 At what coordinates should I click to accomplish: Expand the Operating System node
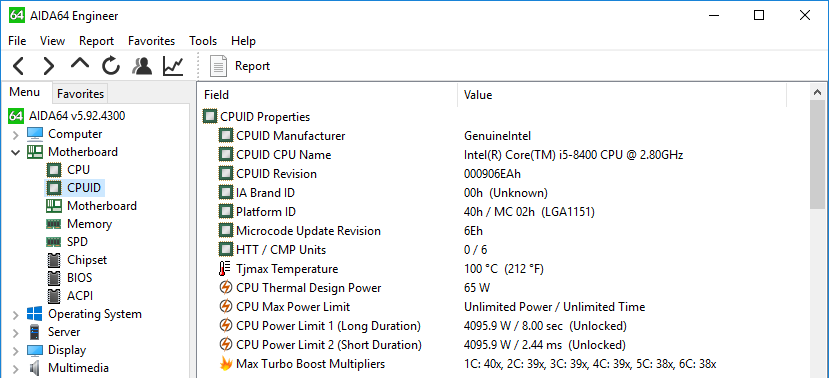click(15, 315)
